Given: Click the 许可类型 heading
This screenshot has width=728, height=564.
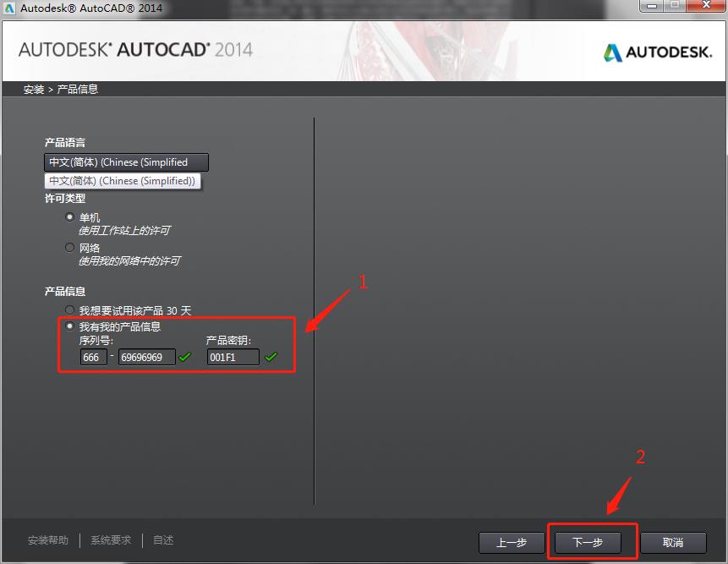Looking at the screenshot, I should point(65,198).
